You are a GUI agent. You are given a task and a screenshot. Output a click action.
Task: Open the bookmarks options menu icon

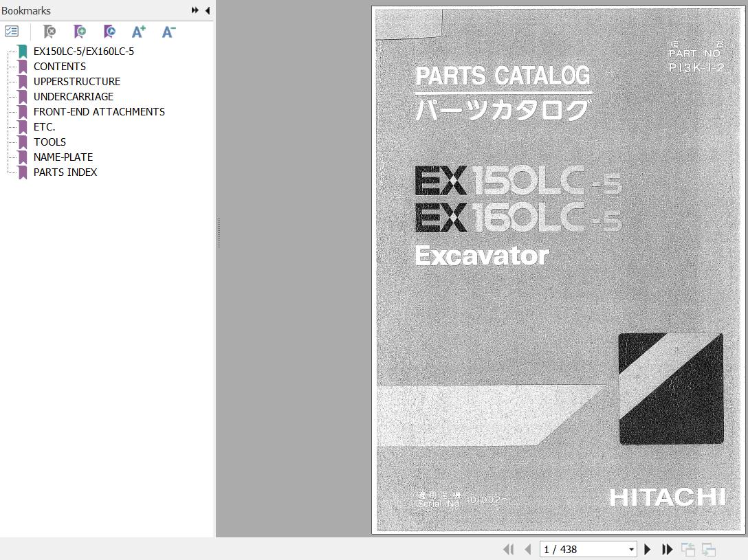12,32
